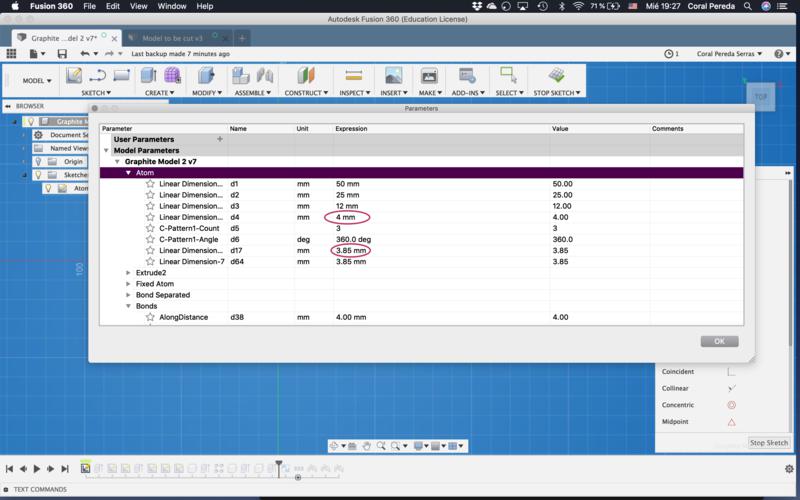Click the Stop Sketch icon in toolbar
This screenshot has width=800, height=500.
click(556, 76)
